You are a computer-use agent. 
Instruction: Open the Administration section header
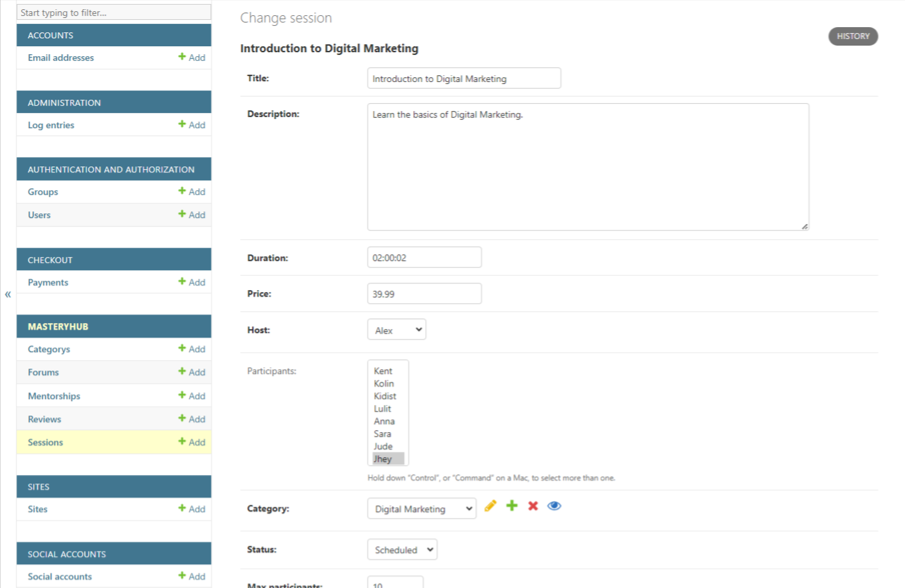64,102
